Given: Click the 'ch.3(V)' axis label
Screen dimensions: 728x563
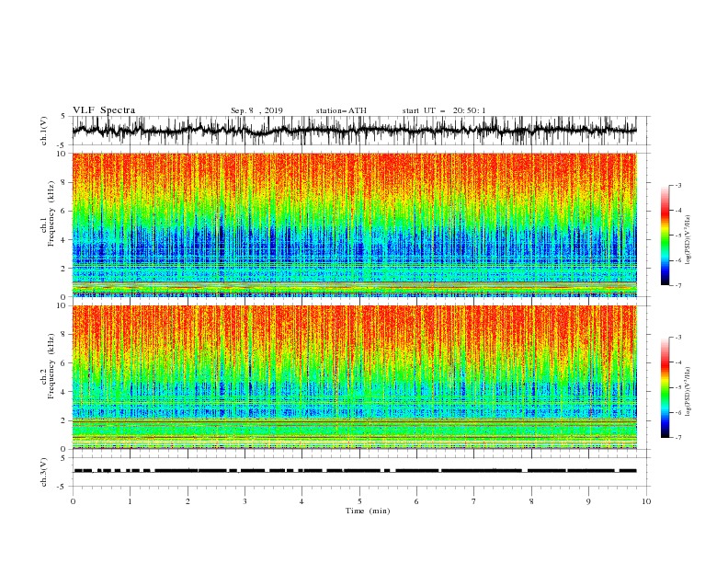Looking at the screenshot, I should [x=44, y=472].
